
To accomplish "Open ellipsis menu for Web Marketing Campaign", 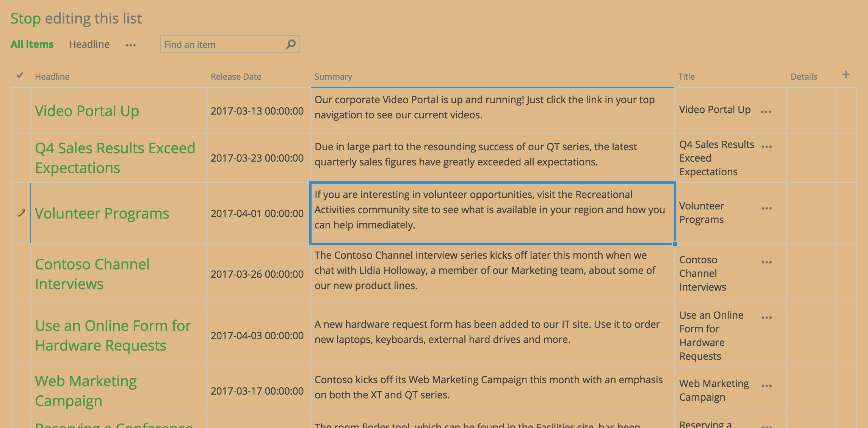I will tap(766, 386).
